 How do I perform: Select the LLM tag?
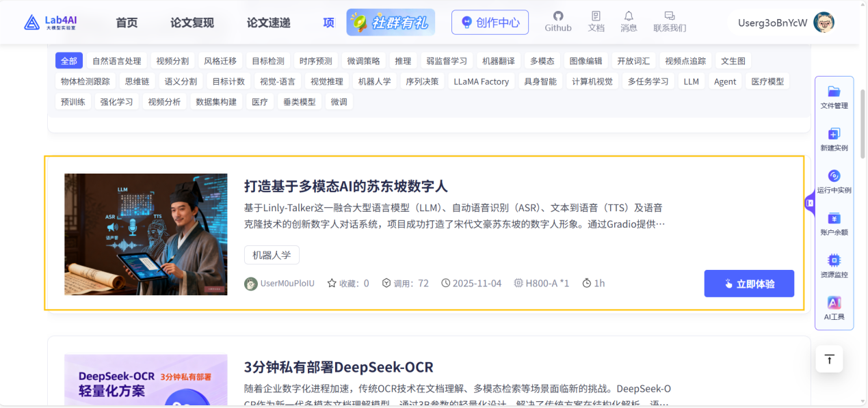click(692, 81)
